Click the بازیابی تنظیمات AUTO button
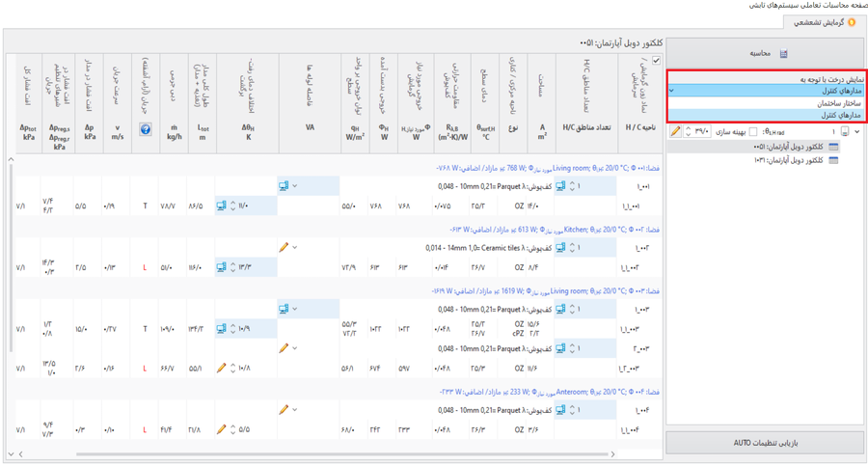The width and height of the screenshot is (868, 466). (x=766, y=443)
